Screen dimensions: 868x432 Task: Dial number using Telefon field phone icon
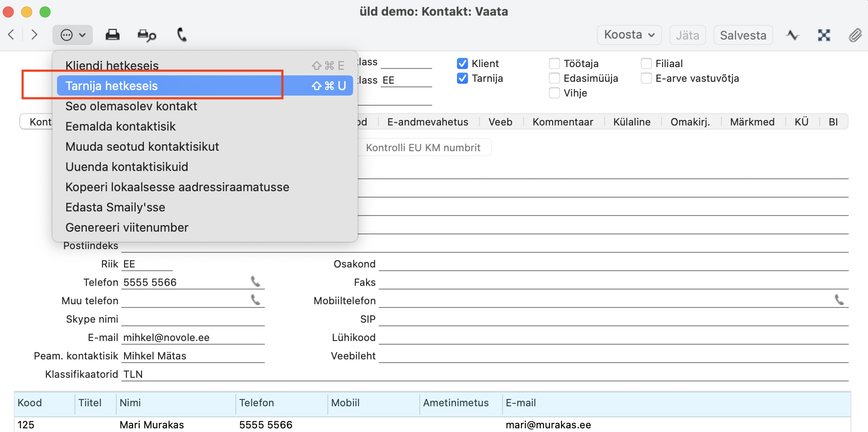click(256, 282)
